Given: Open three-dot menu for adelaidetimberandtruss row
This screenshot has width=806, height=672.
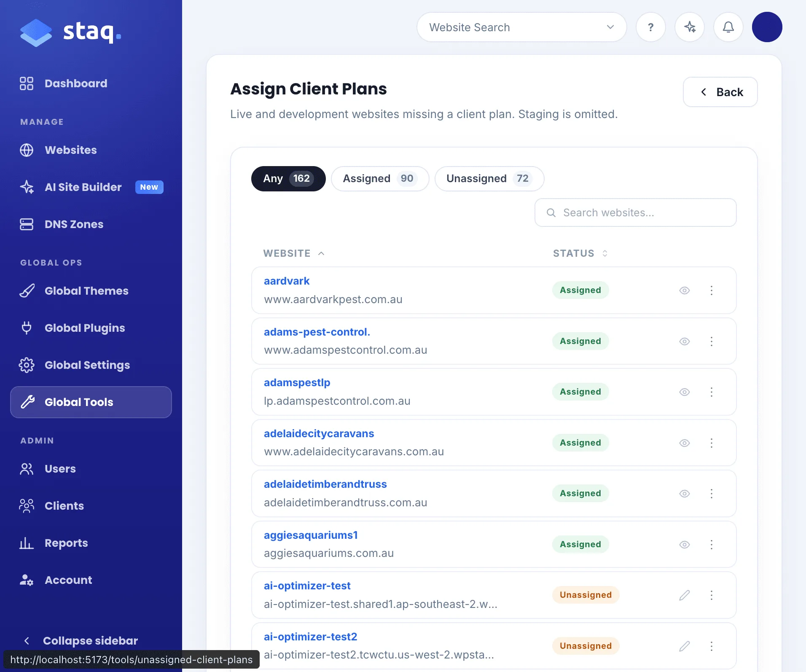Looking at the screenshot, I should [x=712, y=494].
